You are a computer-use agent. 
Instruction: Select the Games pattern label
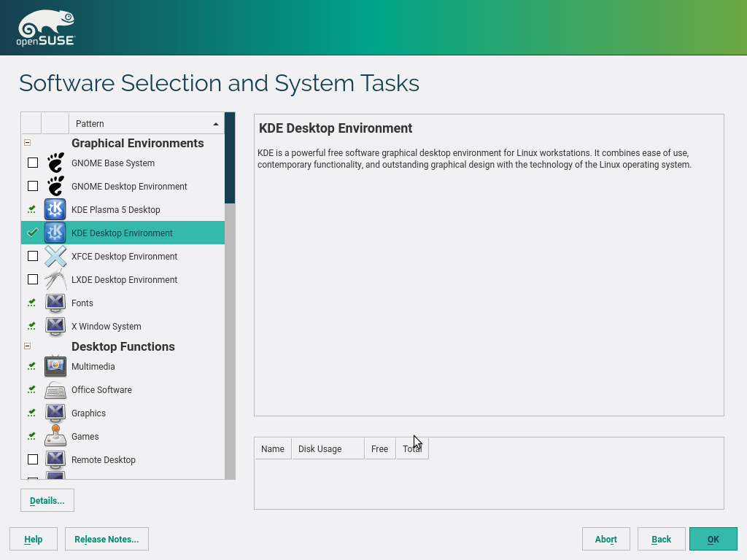point(85,436)
